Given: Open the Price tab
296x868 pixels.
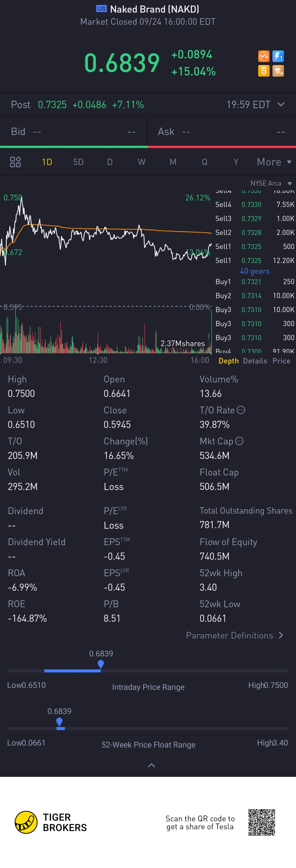Looking at the screenshot, I should point(281,361).
